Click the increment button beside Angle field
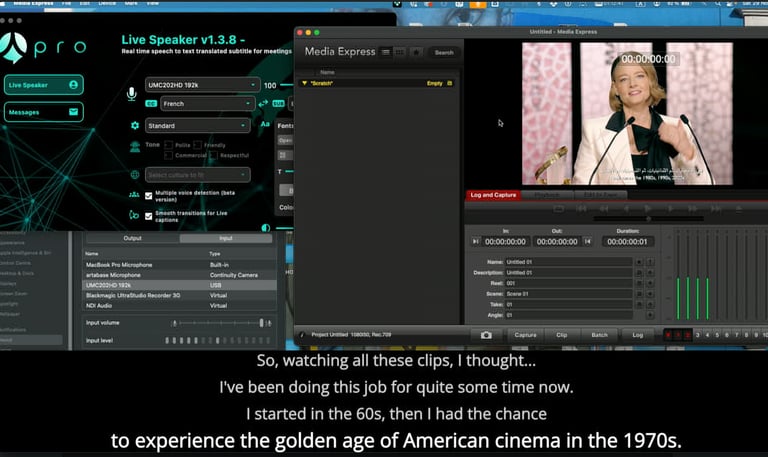This screenshot has height=457, width=768. click(650, 315)
